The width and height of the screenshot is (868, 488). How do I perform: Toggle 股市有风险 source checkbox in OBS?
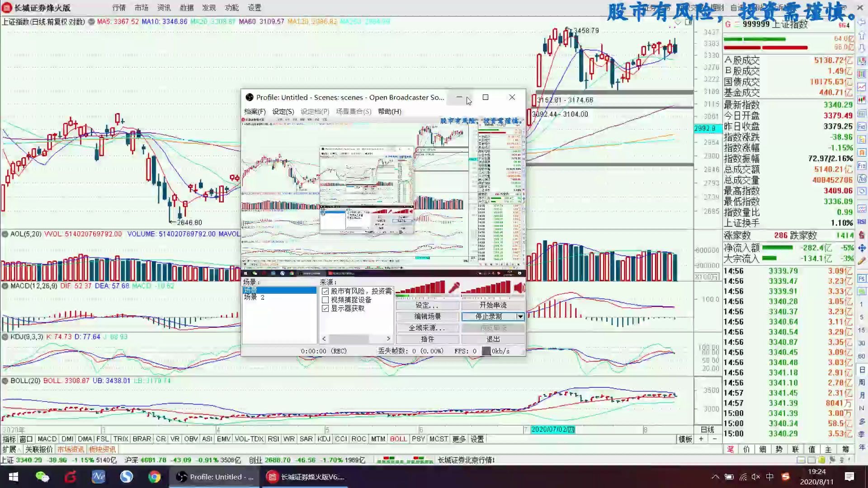point(325,291)
